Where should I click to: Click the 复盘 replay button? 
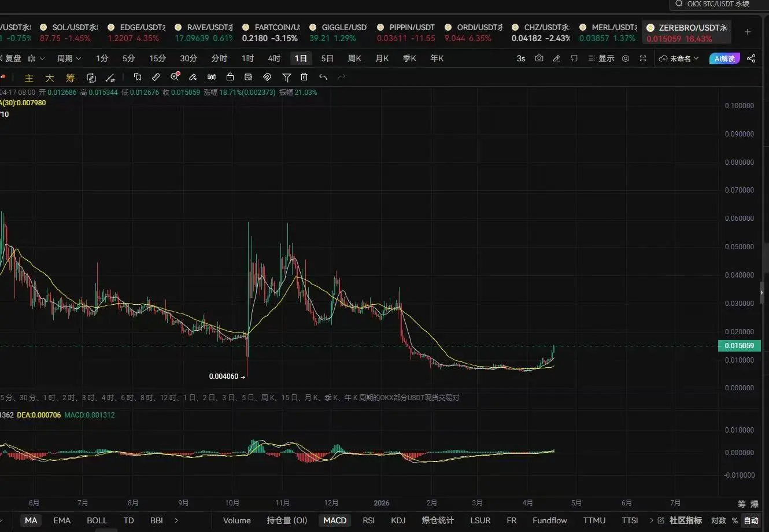coord(11,58)
